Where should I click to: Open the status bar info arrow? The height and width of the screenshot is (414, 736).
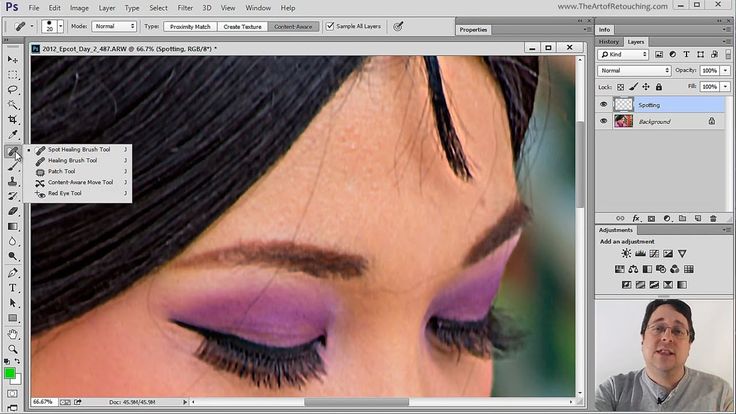pyautogui.click(x=185, y=402)
